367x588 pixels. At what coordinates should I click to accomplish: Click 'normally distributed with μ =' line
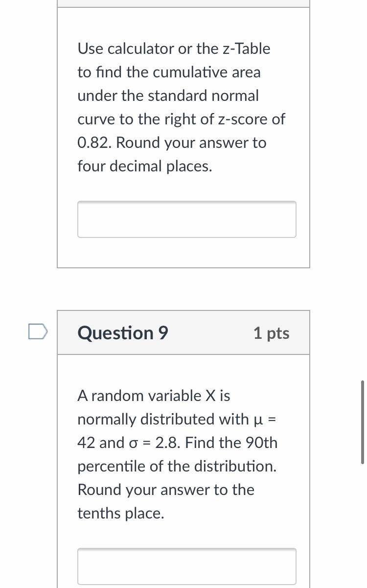(x=177, y=419)
